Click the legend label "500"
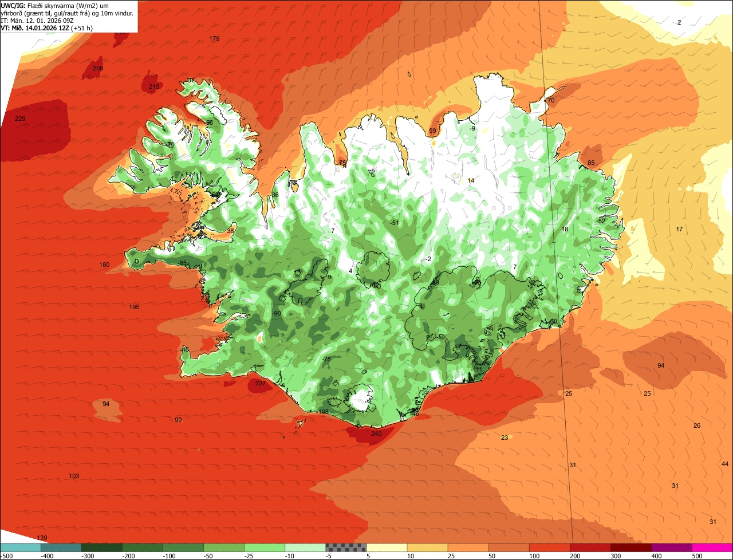The height and width of the screenshot is (560, 733). point(697,556)
